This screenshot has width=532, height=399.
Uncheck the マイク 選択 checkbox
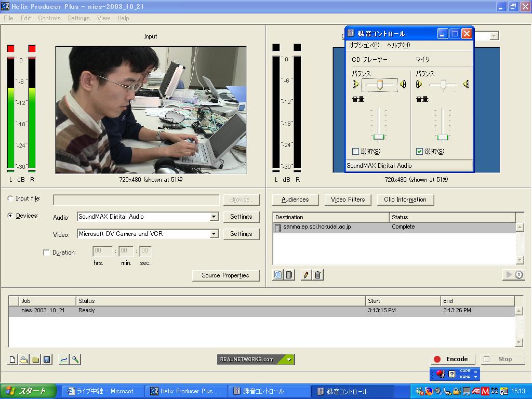click(420, 152)
